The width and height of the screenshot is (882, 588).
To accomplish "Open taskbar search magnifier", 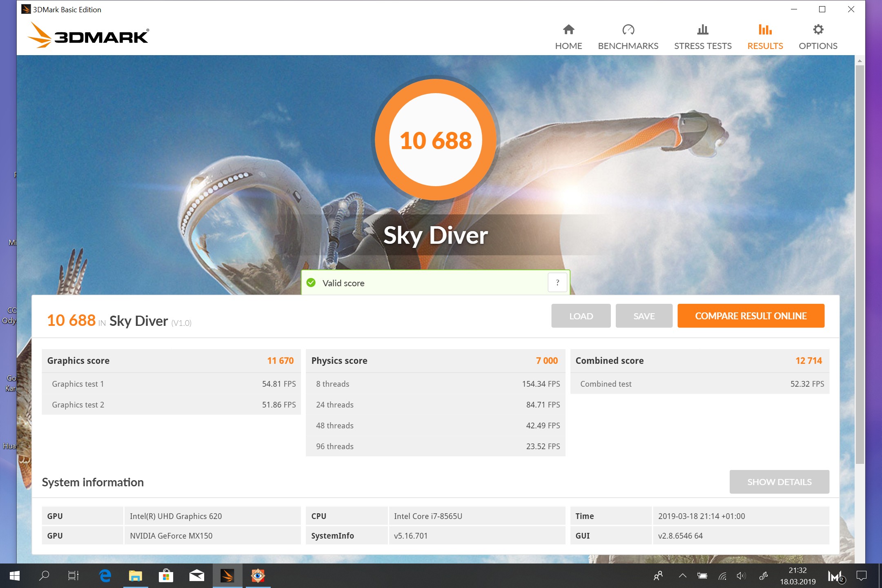I will [x=44, y=576].
